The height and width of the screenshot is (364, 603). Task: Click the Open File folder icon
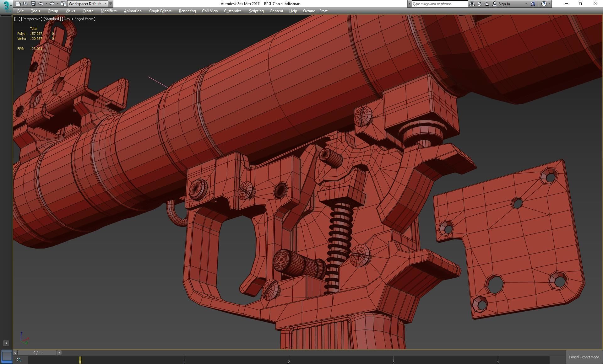point(25,4)
